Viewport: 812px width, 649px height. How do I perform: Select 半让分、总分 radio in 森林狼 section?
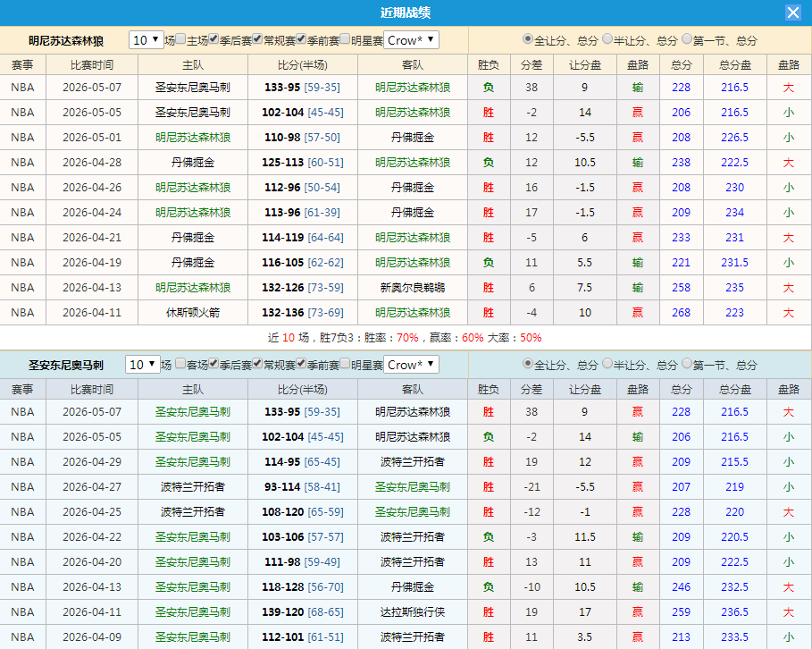[x=607, y=38]
